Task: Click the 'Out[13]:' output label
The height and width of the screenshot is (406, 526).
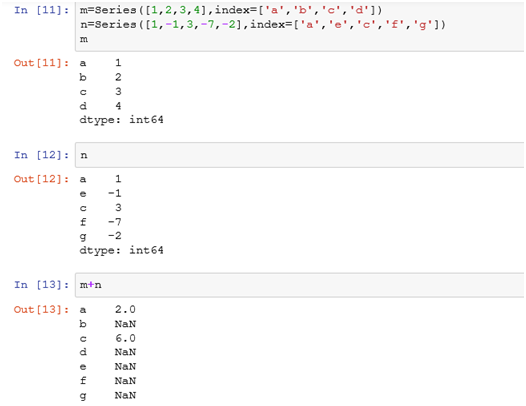Action: [42, 309]
